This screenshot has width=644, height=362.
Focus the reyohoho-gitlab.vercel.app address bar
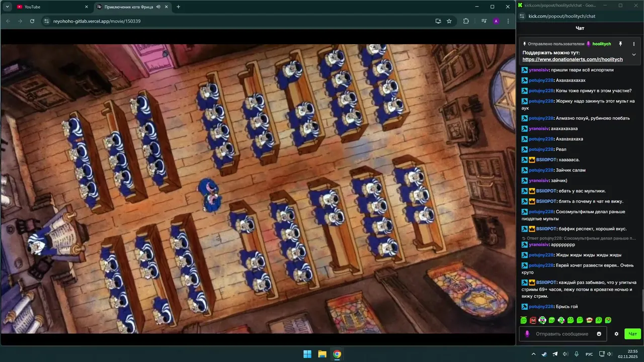(x=242, y=21)
